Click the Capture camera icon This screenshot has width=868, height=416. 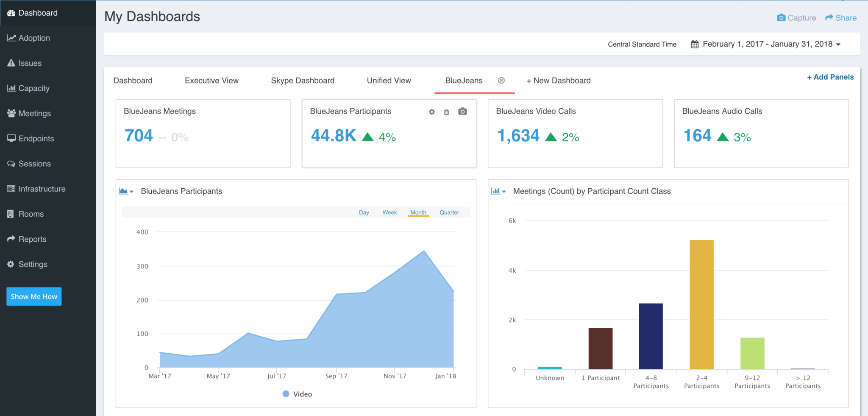[x=781, y=18]
